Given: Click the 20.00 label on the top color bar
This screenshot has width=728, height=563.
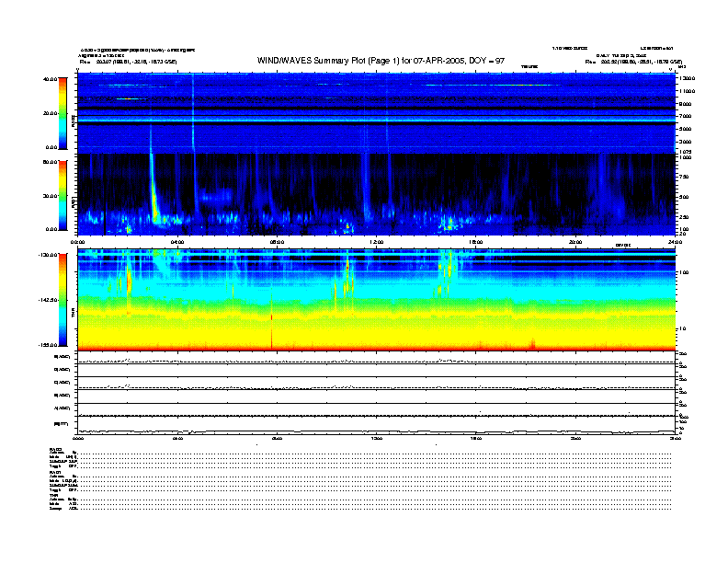Looking at the screenshot, I should [50, 113].
